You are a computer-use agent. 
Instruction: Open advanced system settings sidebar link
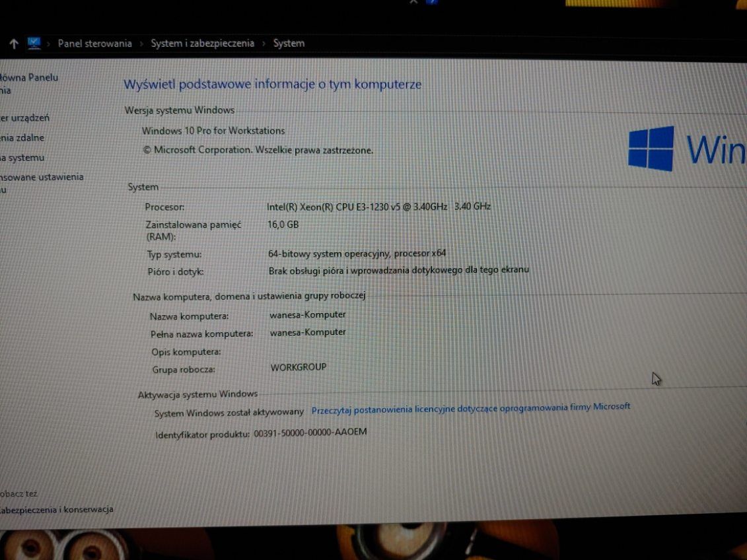pyautogui.click(x=42, y=182)
